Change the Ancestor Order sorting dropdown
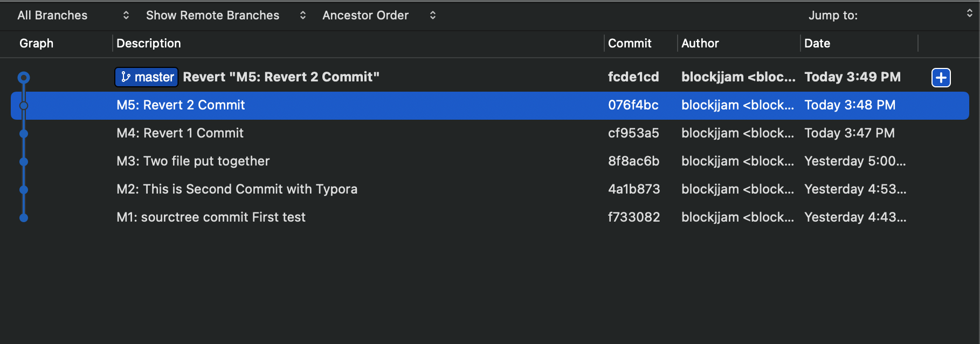The height and width of the screenshot is (344, 980). tap(378, 15)
